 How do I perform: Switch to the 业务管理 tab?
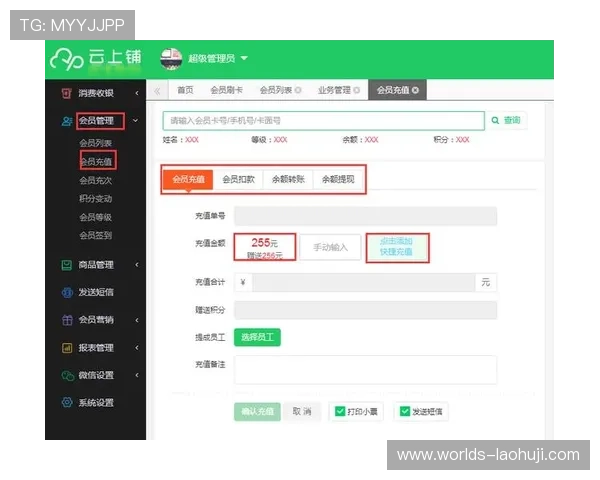(334, 90)
